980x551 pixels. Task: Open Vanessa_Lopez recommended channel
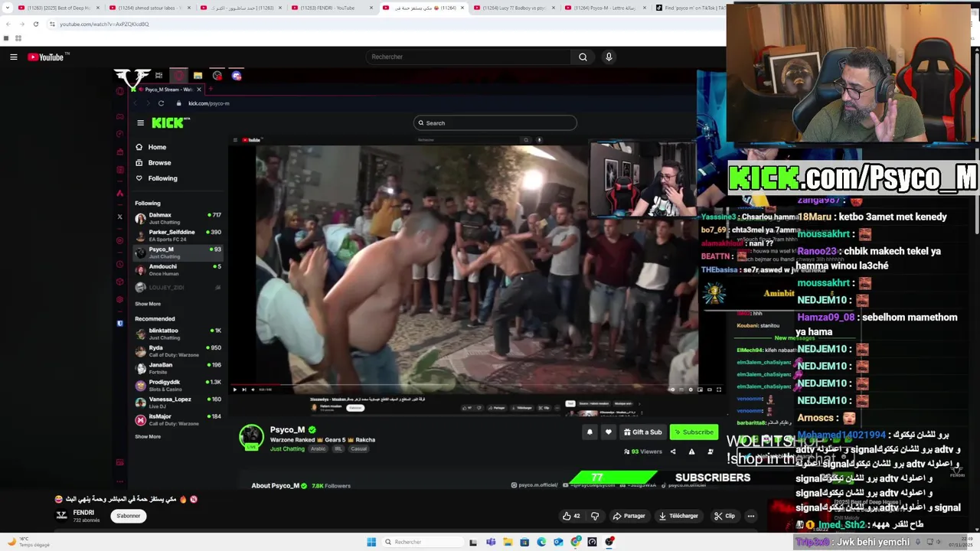point(178,403)
